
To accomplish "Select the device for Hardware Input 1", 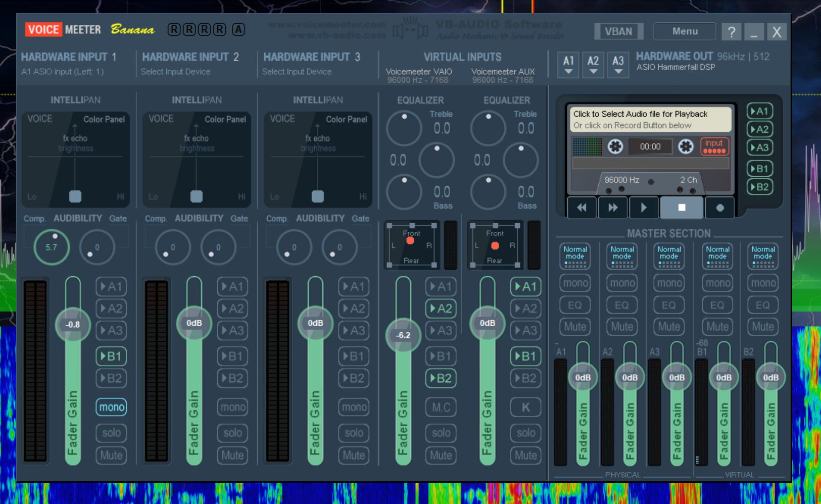I will 62,72.
